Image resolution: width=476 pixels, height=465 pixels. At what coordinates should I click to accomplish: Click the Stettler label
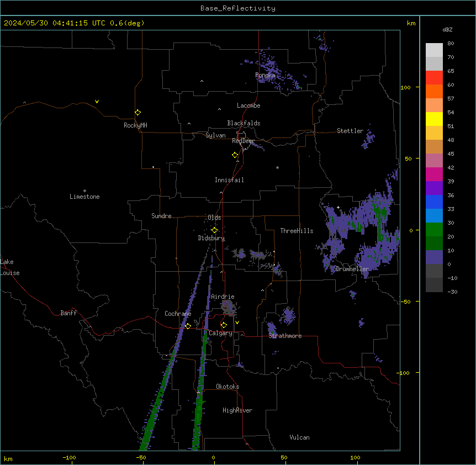pos(350,131)
